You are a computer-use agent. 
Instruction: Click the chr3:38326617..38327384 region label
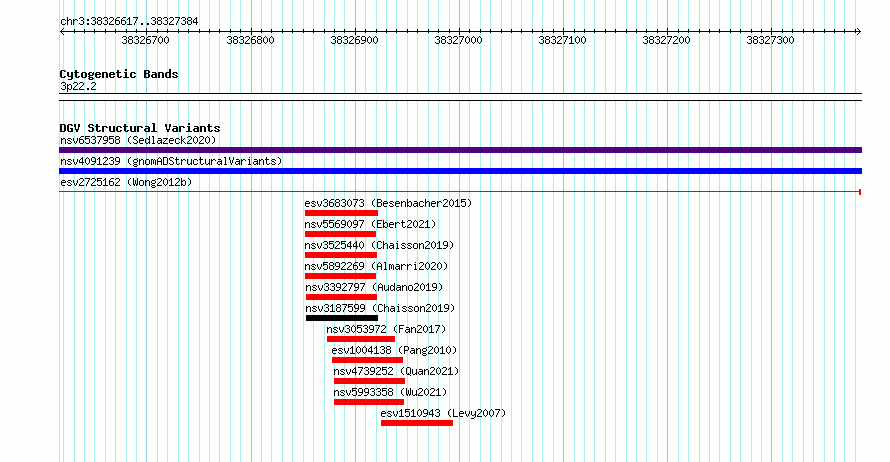click(x=129, y=22)
